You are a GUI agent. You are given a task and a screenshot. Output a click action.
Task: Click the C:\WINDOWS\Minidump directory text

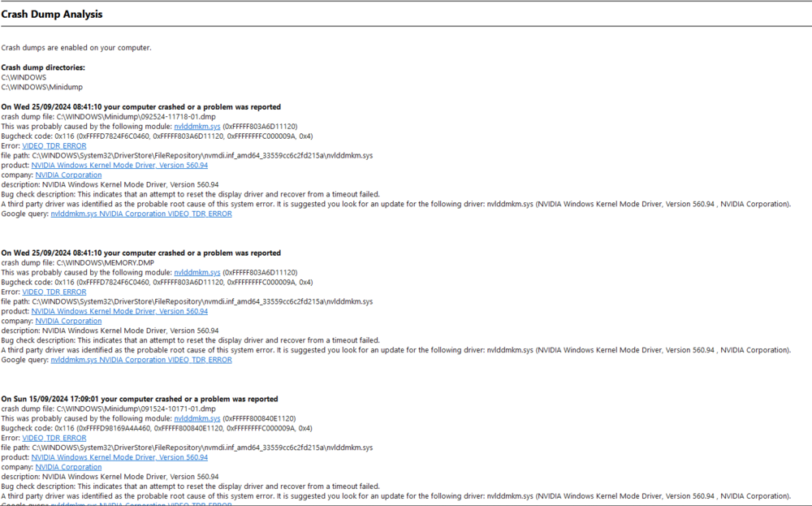[41, 87]
